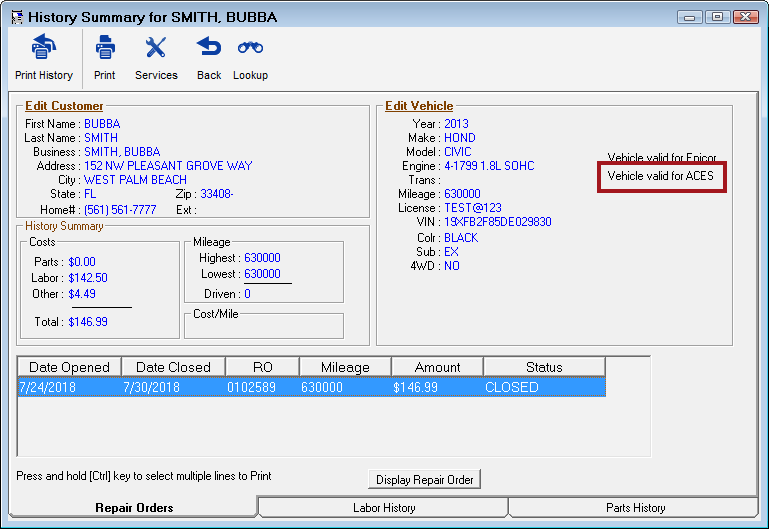Click city value WEST PALM BEACH
Screen dimensions: 769x529
(x=135, y=179)
